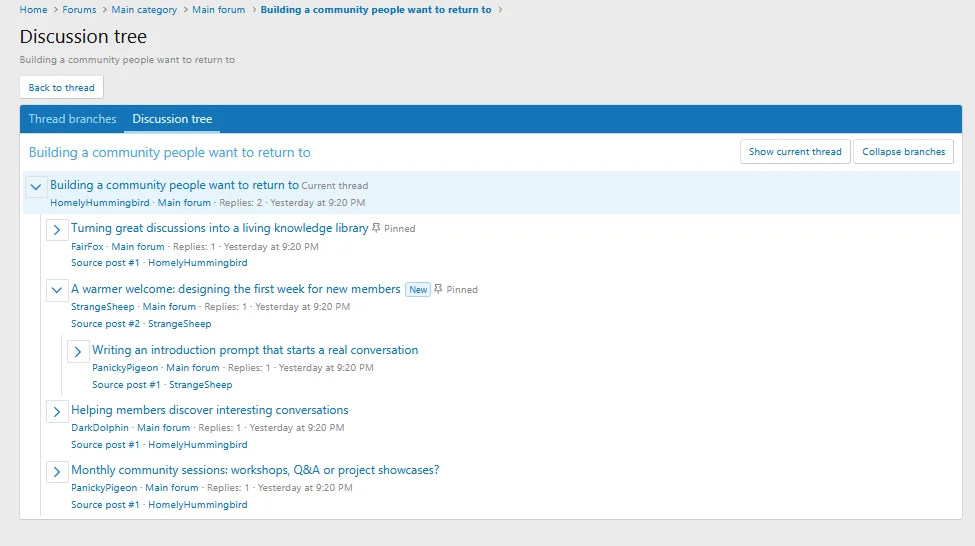Go to Home in the breadcrumb
Image resolution: width=975 pixels, height=546 pixels.
(34, 10)
